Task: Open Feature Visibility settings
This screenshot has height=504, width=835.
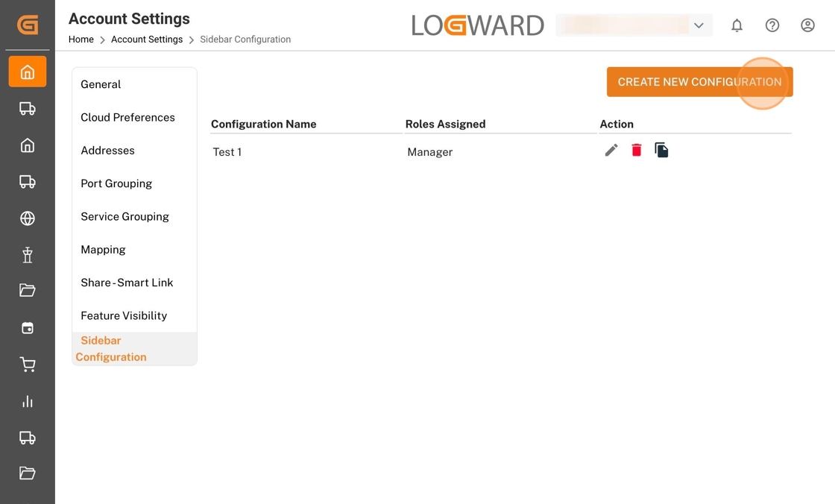Action: pos(134,315)
